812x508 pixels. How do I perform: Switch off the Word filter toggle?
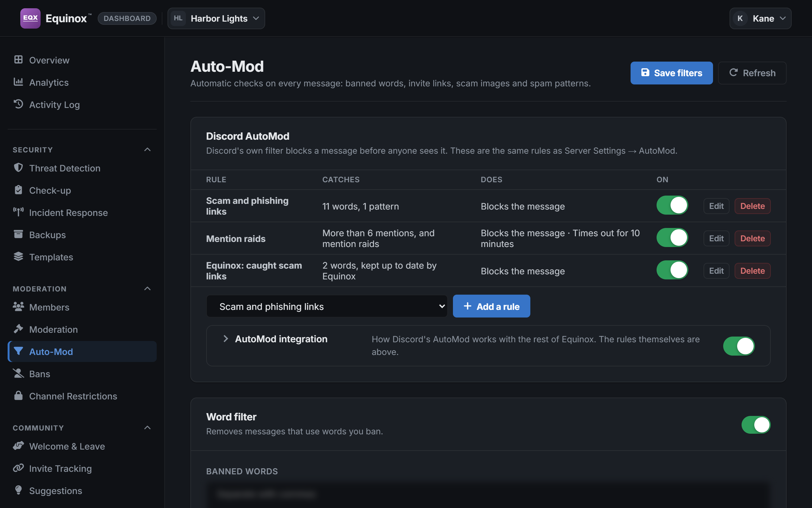756,425
